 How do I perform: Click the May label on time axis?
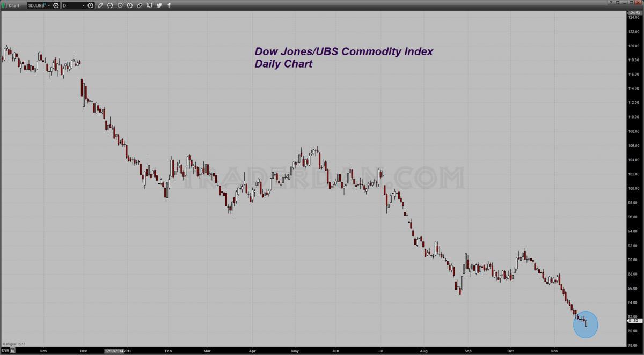click(x=295, y=351)
